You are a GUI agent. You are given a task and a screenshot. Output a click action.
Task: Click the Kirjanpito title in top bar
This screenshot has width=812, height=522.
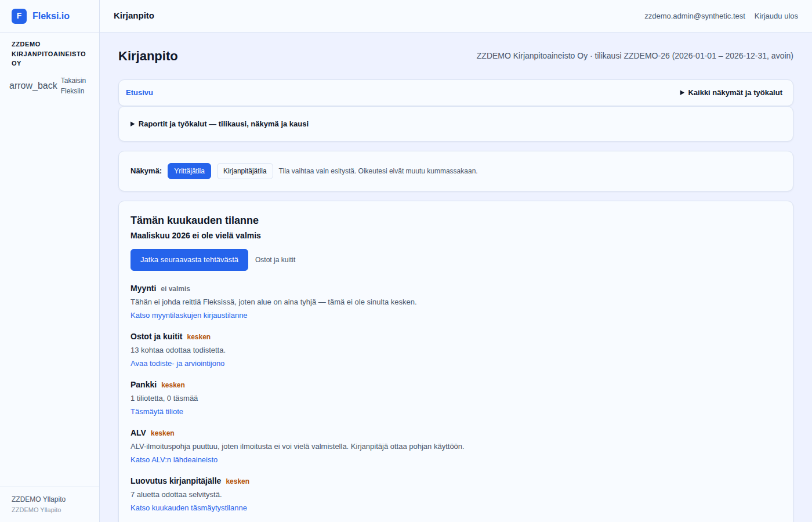(x=134, y=16)
